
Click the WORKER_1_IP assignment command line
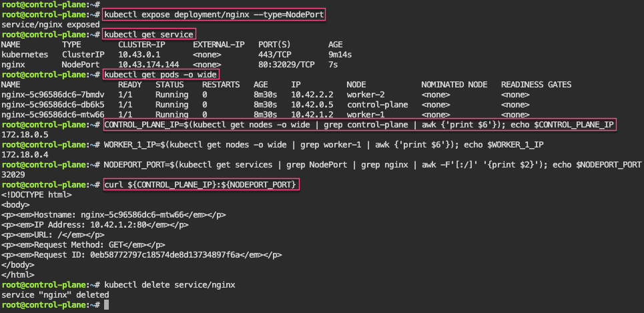[322, 145]
